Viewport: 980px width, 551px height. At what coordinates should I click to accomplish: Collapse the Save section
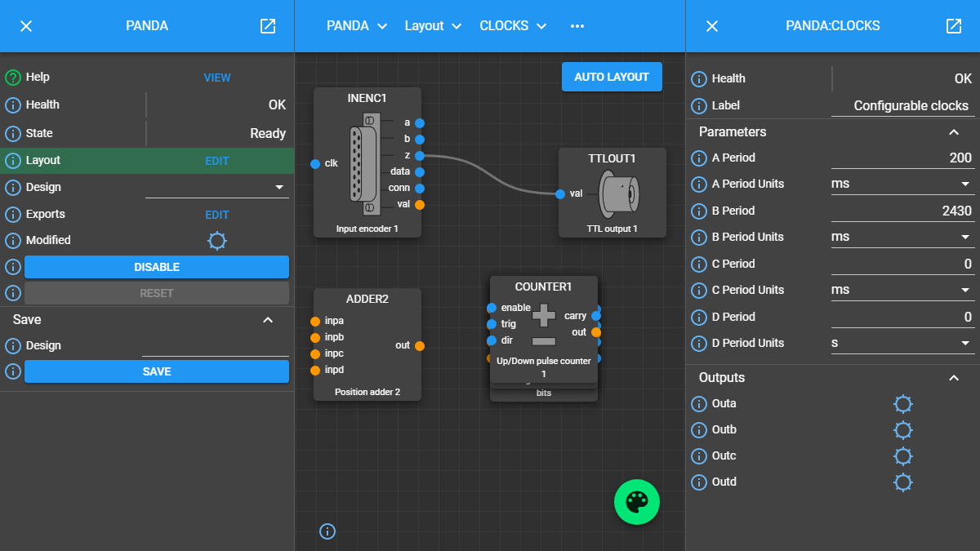click(x=268, y=320)
